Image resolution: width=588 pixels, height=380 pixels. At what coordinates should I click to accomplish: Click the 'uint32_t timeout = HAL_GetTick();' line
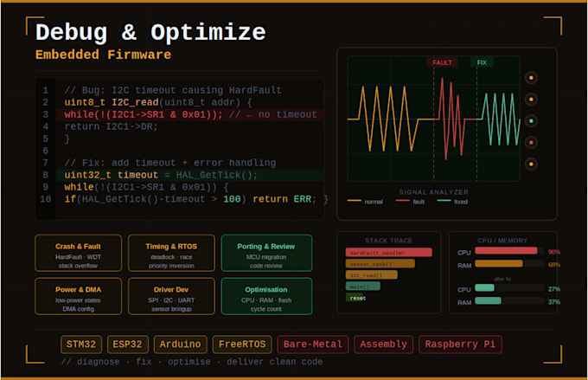tap(190, 175)
